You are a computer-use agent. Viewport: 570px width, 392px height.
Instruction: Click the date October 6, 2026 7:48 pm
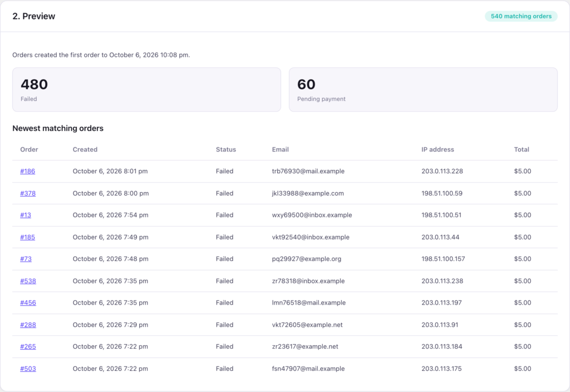pyautogui.click(x=111, y=259)
